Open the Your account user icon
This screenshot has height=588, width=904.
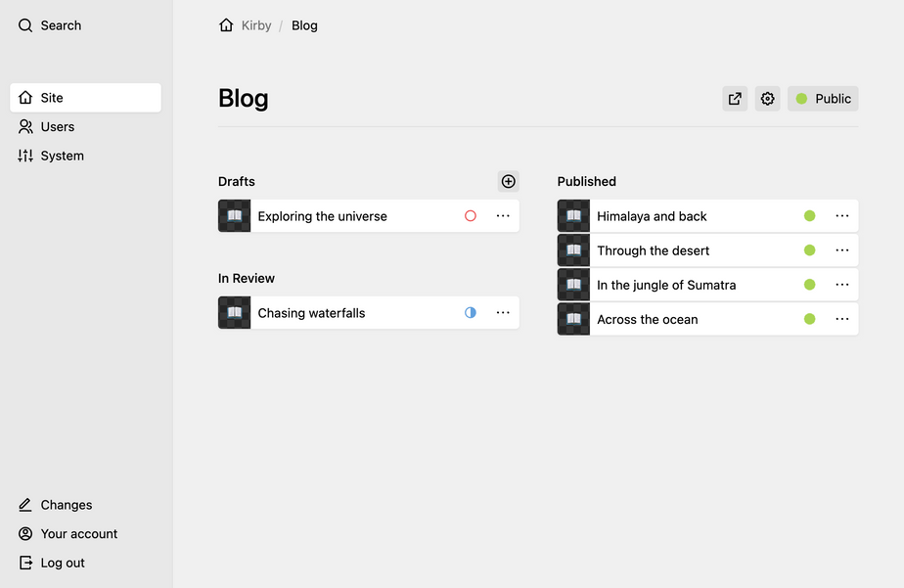click(25, 534)
